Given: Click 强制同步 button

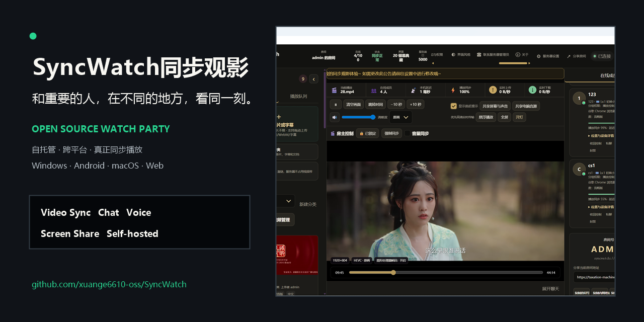Looking at the screenshot, I should pos(391,133).
